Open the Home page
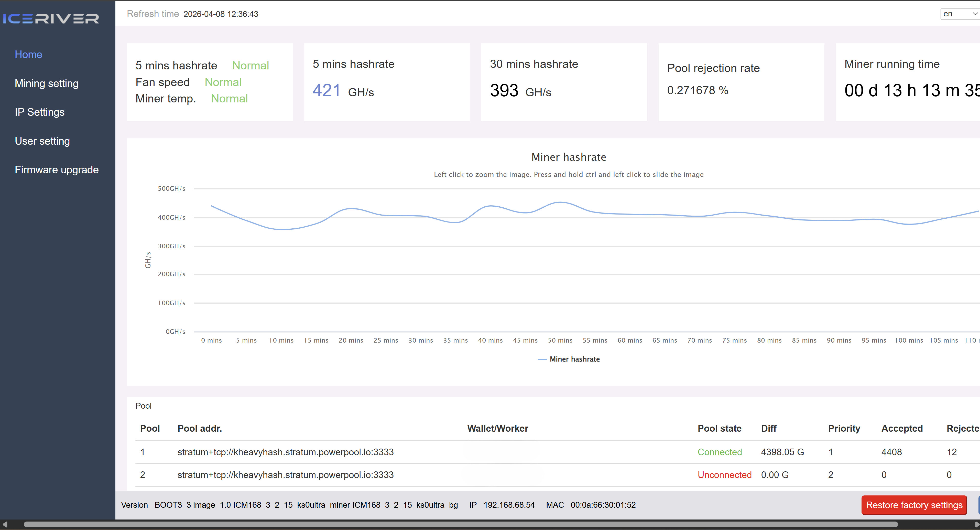The width and height of the screenshot is (980, 530). (x=28, y=55)
